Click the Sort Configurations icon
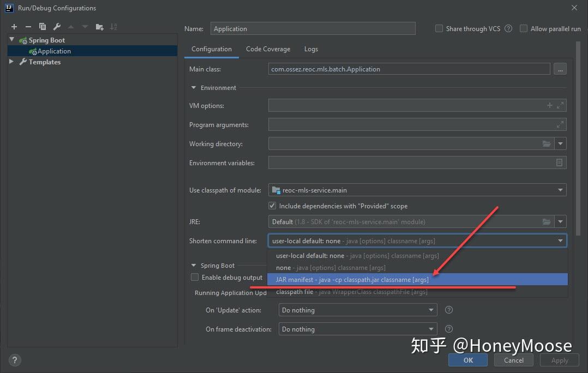588x373 pixels. (x=113, y=26)
